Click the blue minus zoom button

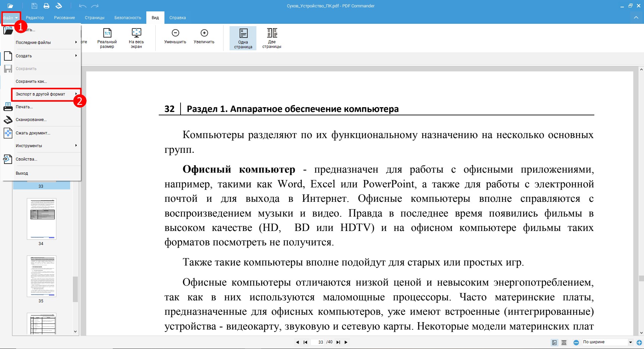coord(576,343)
